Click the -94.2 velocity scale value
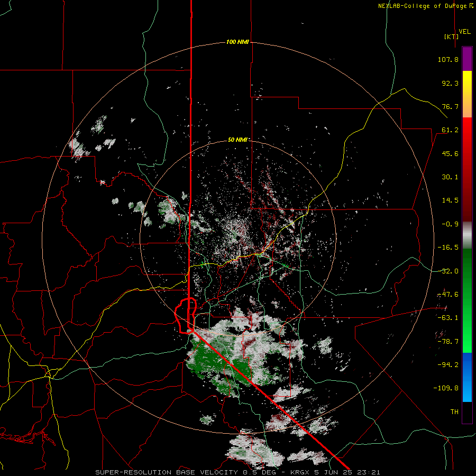The width and height of the screenshot is (476, 476). point(448,364)
